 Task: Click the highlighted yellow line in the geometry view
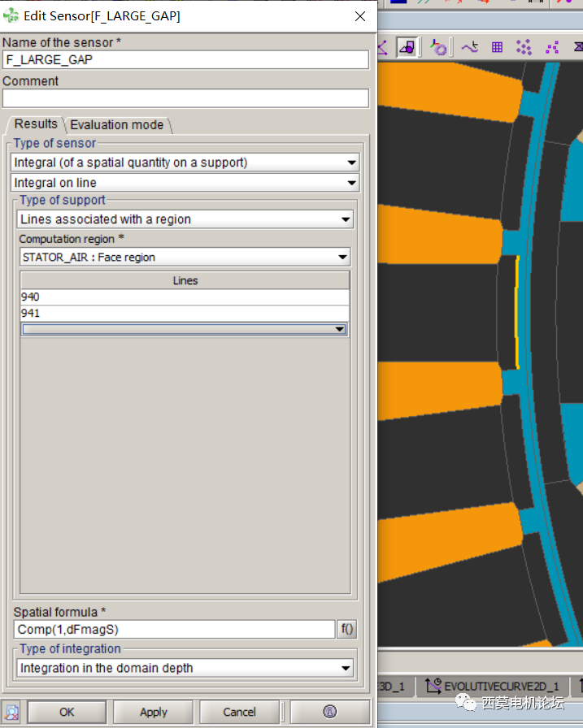(x=516, y=312)
